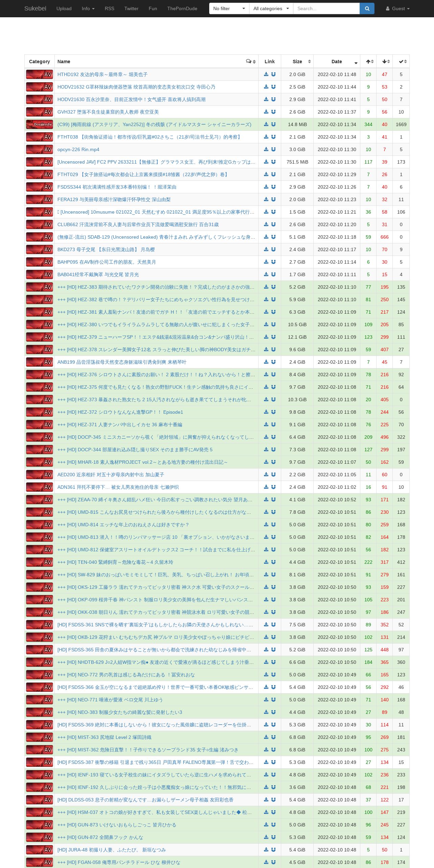The image size is (434, 868).
Task: Open the Fun nav link
Action: point(153,8)
